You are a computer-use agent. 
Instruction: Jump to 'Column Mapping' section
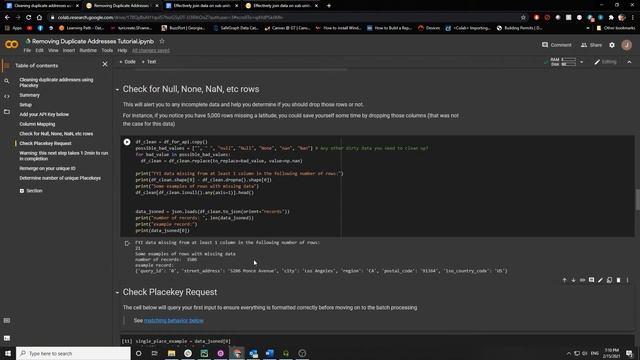click(x=37, y=124)
